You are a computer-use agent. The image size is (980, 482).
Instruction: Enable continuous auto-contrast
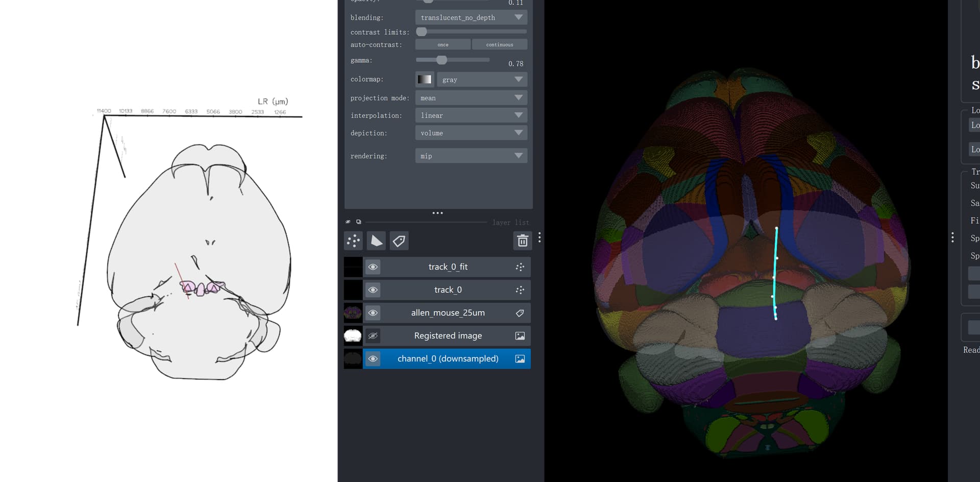[499, 44]
